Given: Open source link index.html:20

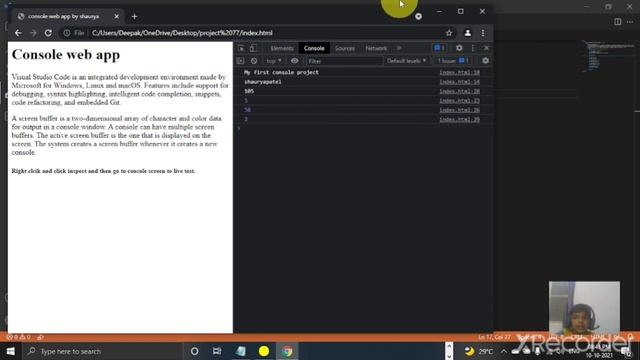Looking at the screenshot, I should pos(459,91).
